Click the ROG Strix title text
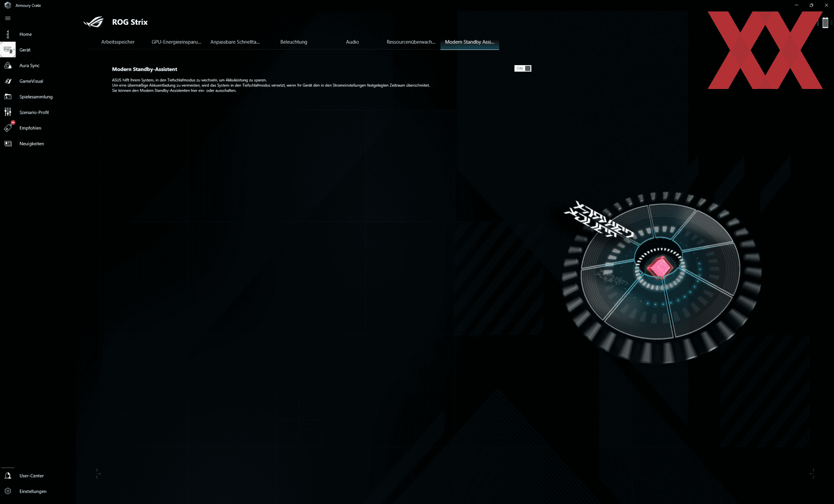 (x=130, y=22)
